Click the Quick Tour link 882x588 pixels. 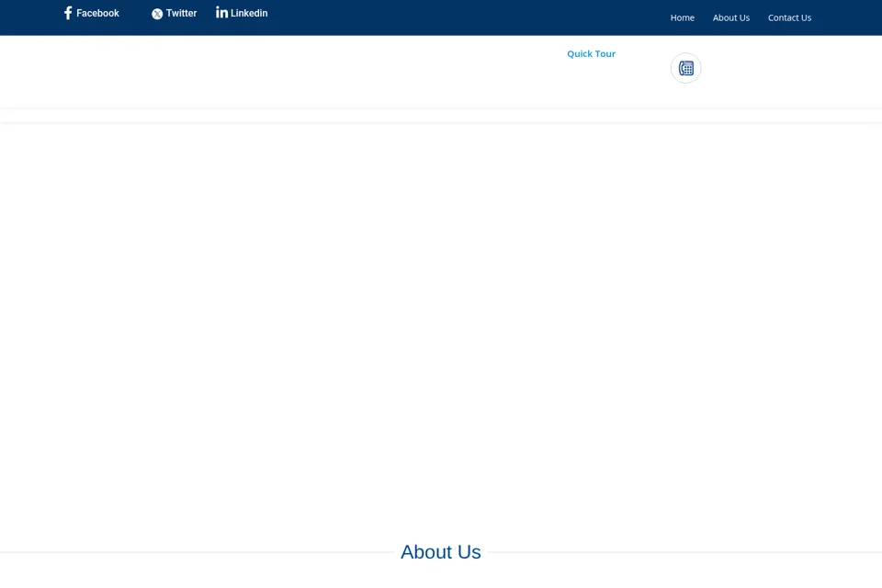(x=591, y=54)
